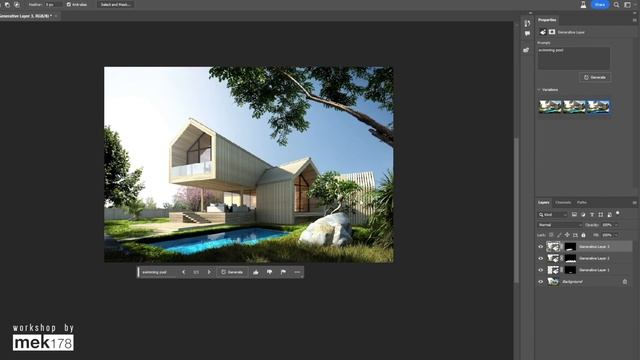Hide Generative Layer 3 with its eye icon
Image resolution: width=640 pixels, height=360 pixels.
point(541,247)
